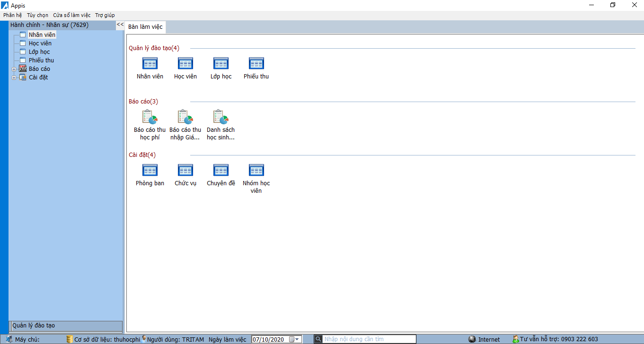The image size is (644, 344).
Task: Click the Người dùng user icon
Action: pos(144,339)
